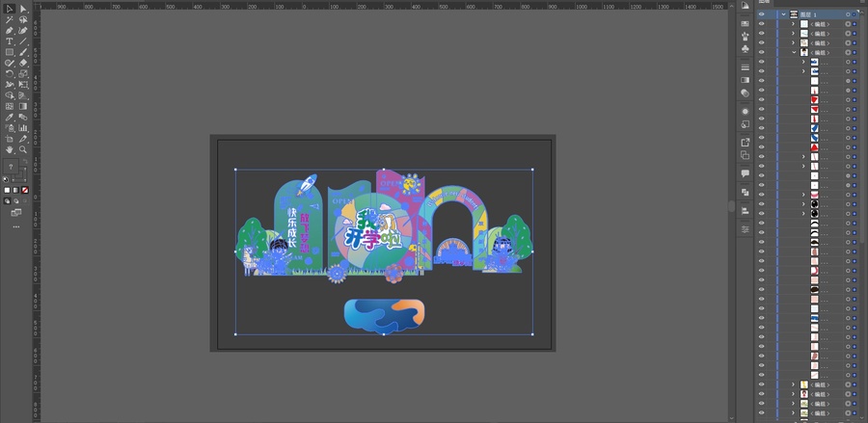Change the screen mode button

pos(16,212)
